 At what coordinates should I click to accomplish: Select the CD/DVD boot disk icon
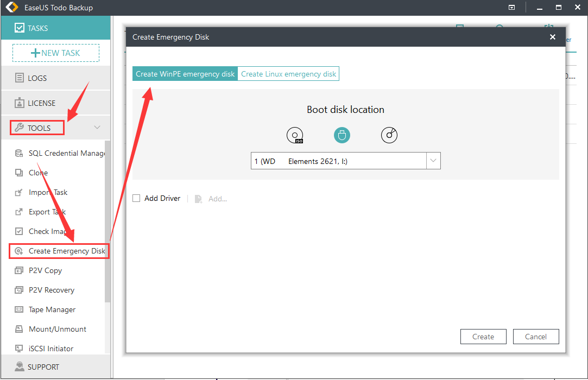(x=389, y=135)
